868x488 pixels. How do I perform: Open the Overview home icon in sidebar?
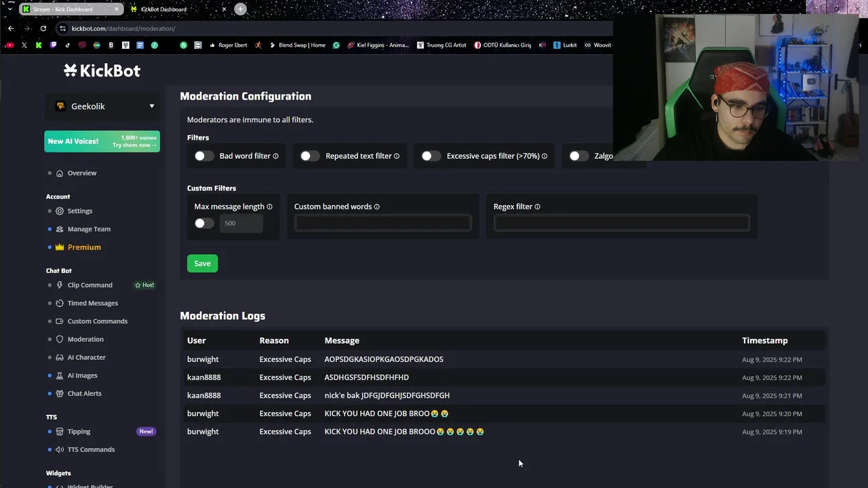pyautogui.click(x=60, y=173)
